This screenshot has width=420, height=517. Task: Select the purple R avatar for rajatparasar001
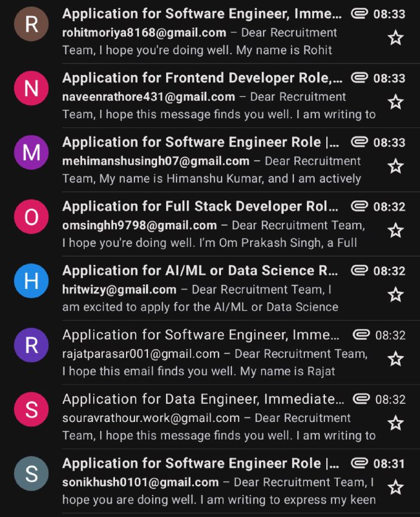pos(31,345)
